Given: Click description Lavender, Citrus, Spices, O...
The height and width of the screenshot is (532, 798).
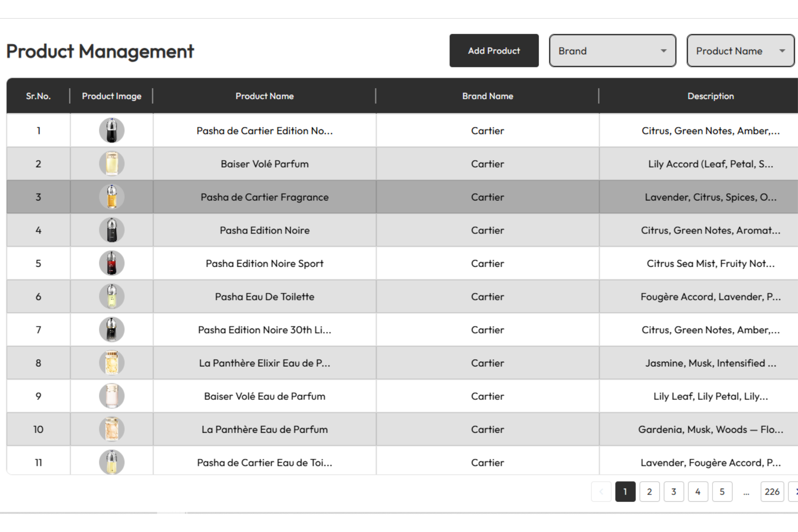Looking at the screenshot, I should click(x=710, y=197).
